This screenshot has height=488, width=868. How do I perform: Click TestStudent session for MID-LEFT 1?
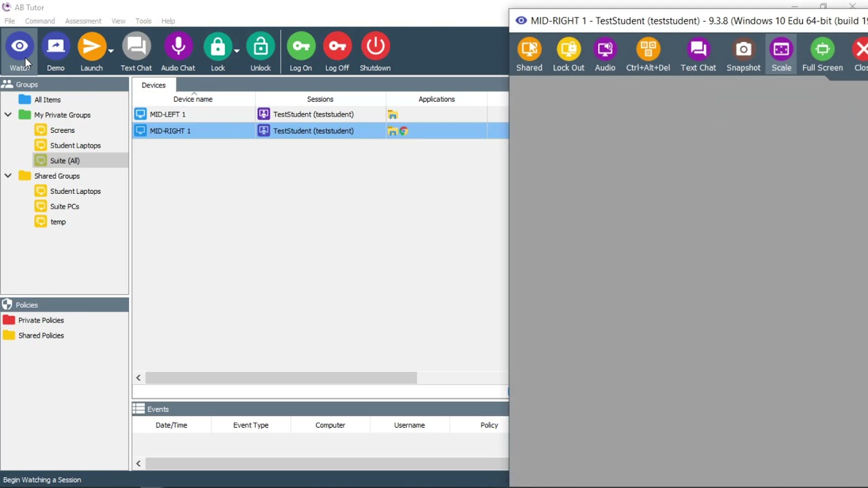(313, 115)
